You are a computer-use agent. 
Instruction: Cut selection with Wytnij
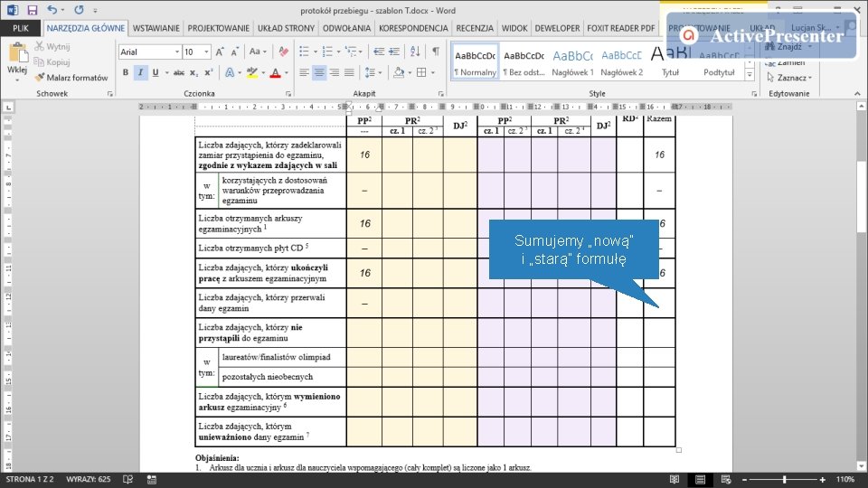[x=52, y=46]
